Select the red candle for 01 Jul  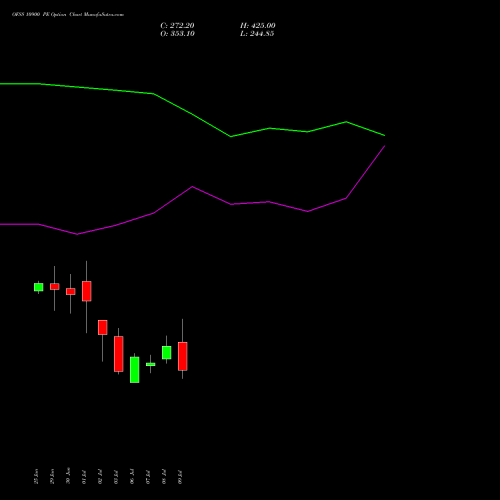[x=87, y=291]
